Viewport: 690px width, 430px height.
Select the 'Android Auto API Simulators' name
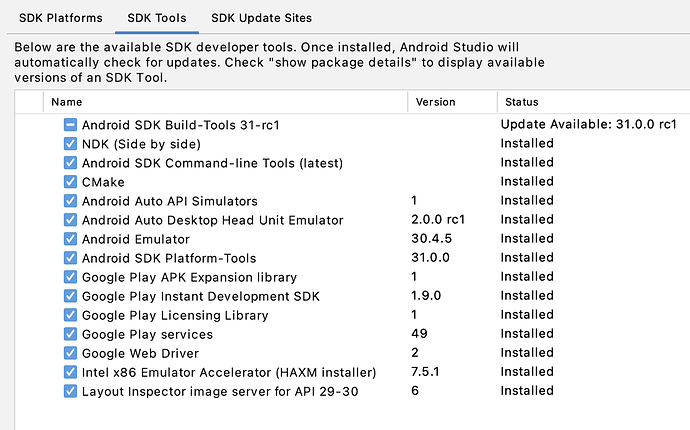pyautogui.click(x=169, y=201)
